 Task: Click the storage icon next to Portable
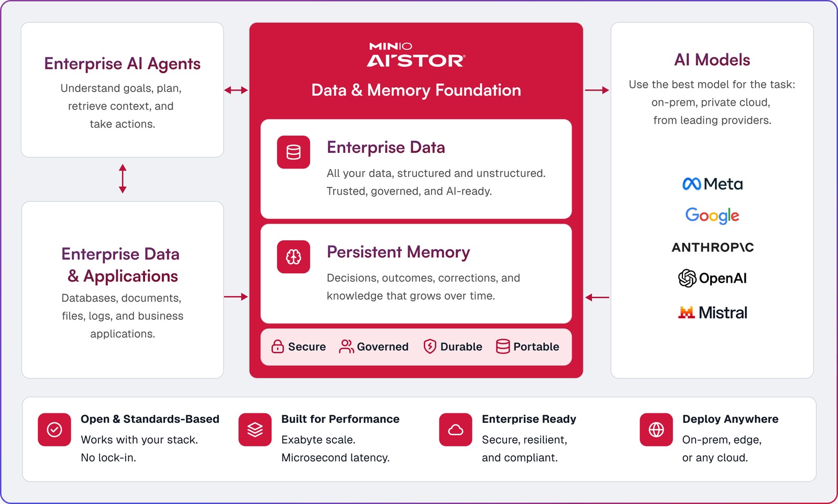pyautogui.click(x=503, y=346)
